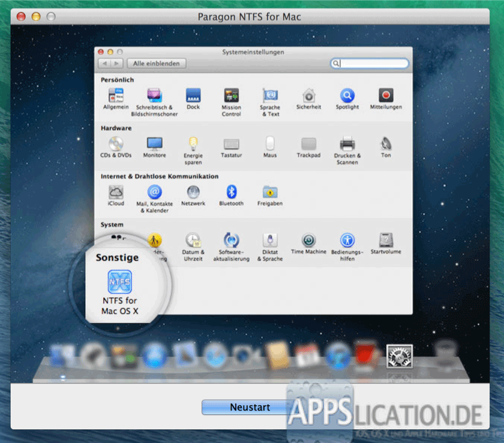Screen dimensions: 504x443
Task: Go forward in Systemeinstellungen
Action: coord(116,64)
